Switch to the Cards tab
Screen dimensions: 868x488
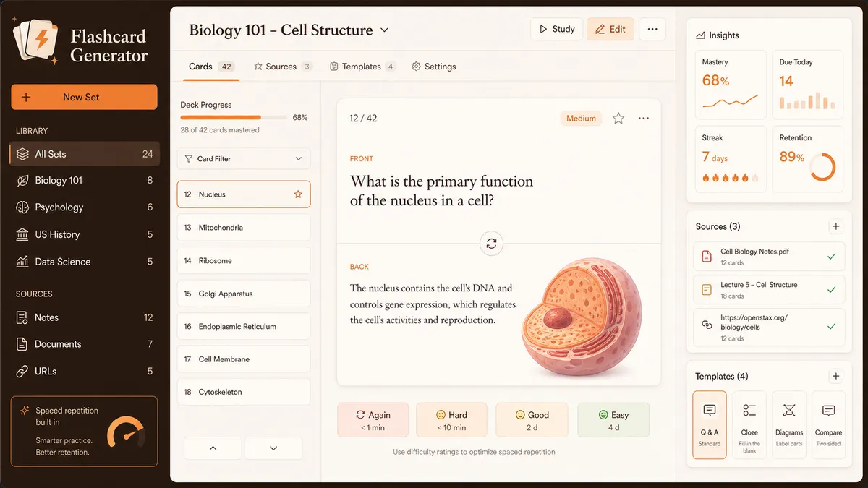click(211, 67)
